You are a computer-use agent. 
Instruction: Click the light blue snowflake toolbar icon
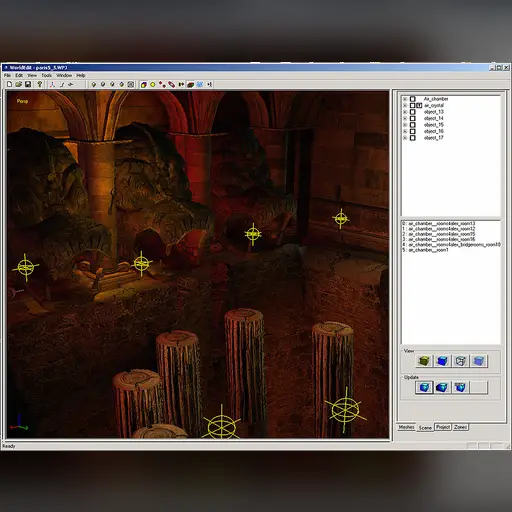click(x=200, y=84)
